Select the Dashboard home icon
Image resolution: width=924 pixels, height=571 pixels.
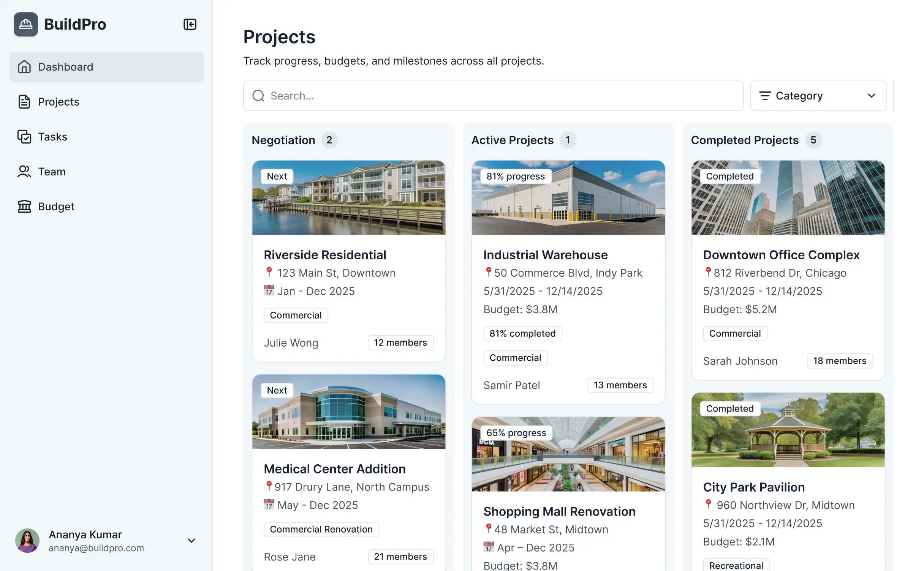point(24,67)
